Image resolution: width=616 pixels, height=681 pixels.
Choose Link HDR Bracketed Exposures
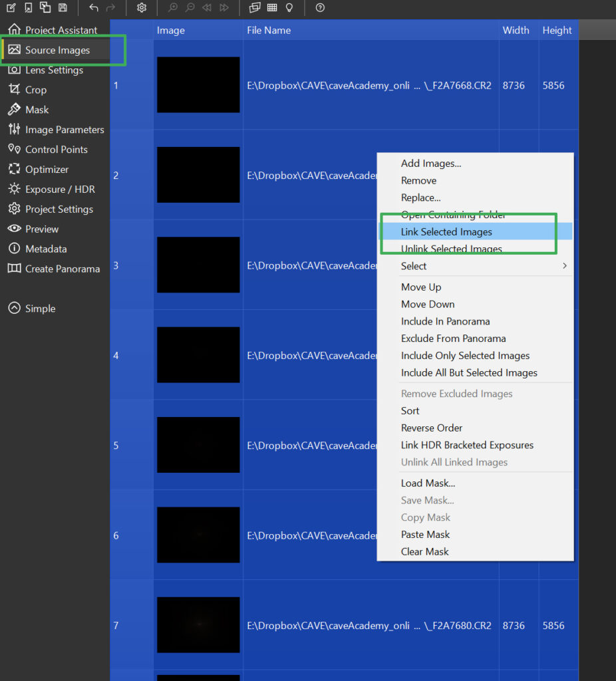475,445
